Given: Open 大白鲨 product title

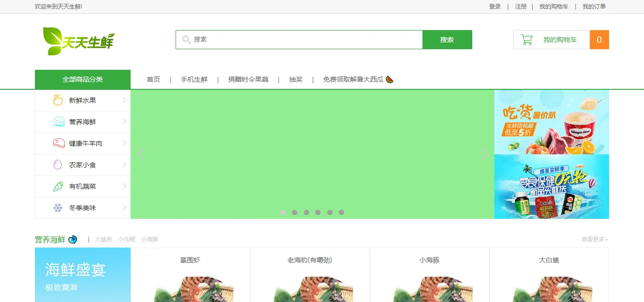Looking at the screenshot, I should point(549,260).
